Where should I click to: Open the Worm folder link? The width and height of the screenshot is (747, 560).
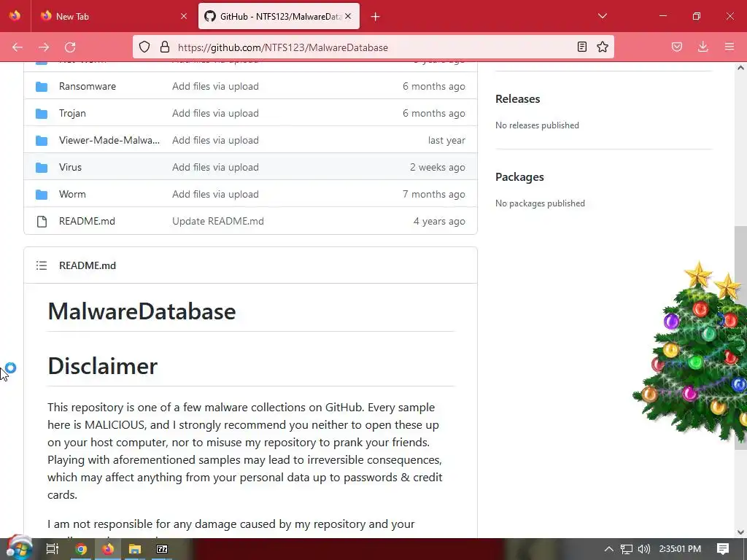72,194
